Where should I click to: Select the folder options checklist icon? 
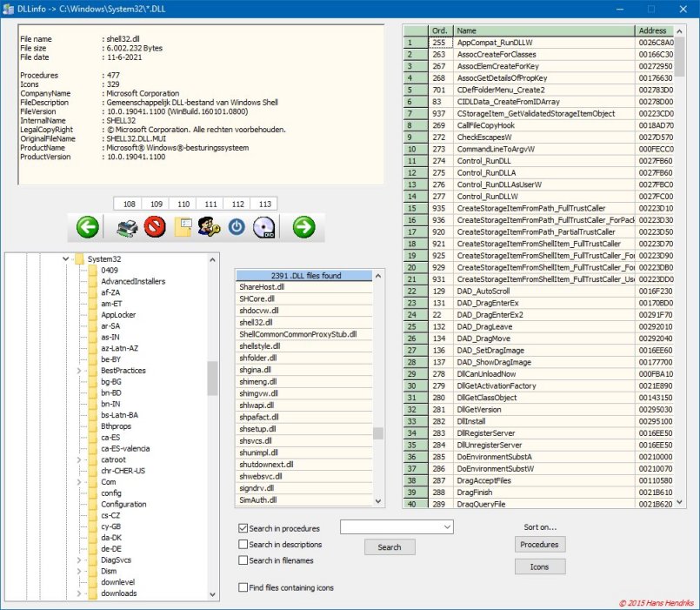click(183, 227)
